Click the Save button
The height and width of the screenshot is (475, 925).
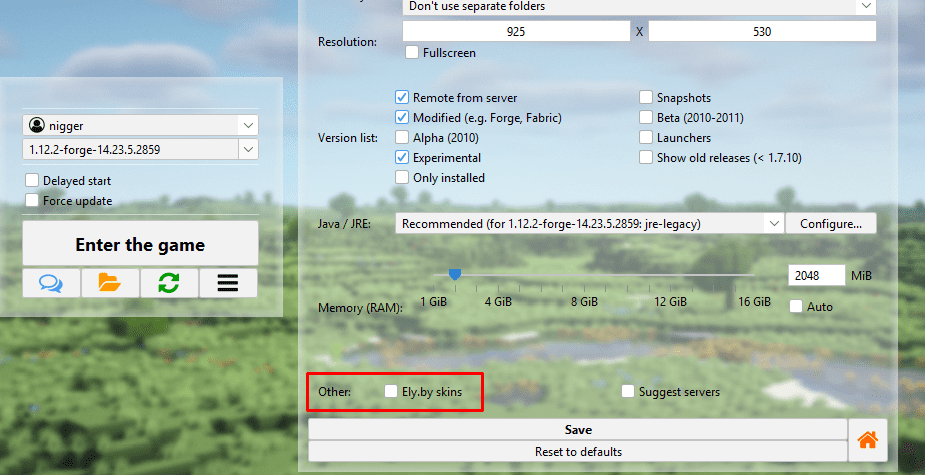pyautogui.click(x=577, y=430)
